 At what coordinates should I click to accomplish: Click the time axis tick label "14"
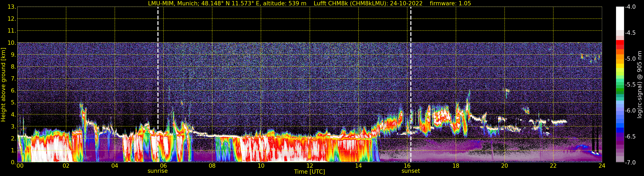click(x=358, y=166)
